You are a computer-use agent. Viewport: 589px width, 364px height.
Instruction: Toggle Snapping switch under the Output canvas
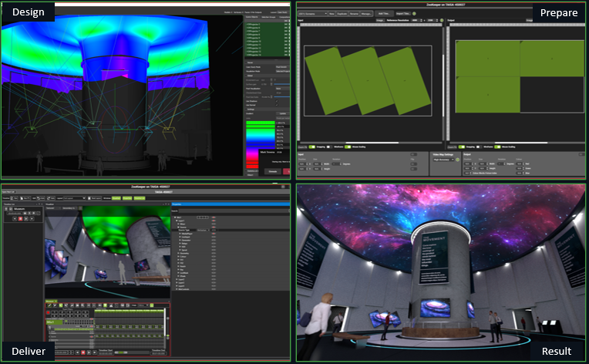(x=461, y=147)
